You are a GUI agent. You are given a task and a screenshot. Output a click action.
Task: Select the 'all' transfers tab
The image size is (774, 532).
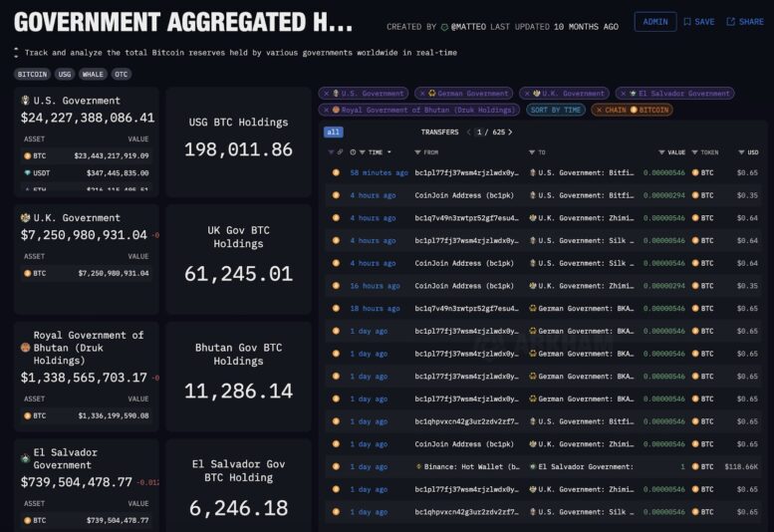[334, 132]
